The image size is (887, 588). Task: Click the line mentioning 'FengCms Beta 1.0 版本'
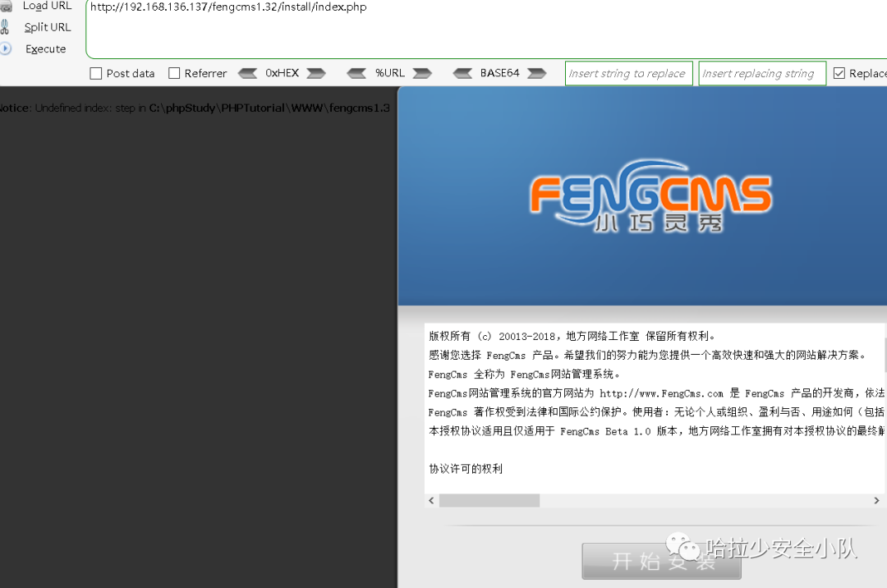point(656,431)
